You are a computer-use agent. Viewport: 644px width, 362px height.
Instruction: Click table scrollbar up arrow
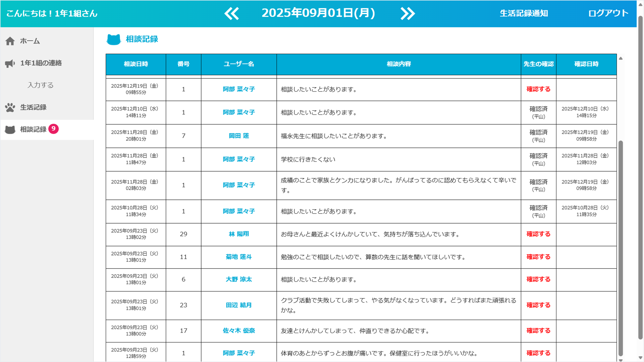(621, 58)
